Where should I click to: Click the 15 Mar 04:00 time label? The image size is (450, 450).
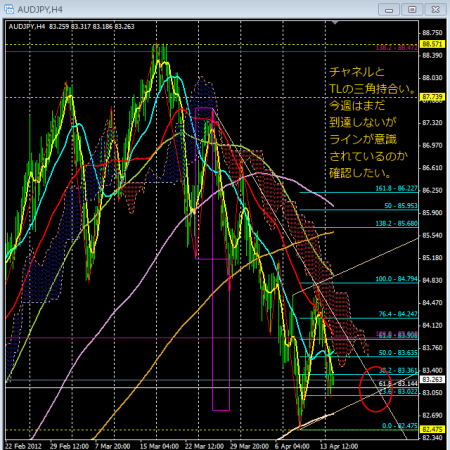(x=159, y=446)
